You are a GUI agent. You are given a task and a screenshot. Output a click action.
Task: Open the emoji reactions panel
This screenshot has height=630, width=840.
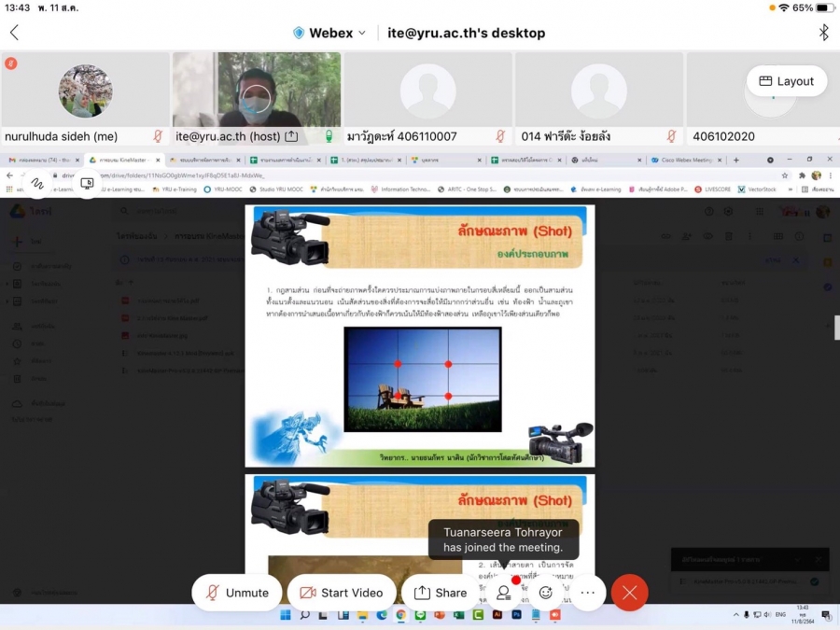click(x=546, y=593)
